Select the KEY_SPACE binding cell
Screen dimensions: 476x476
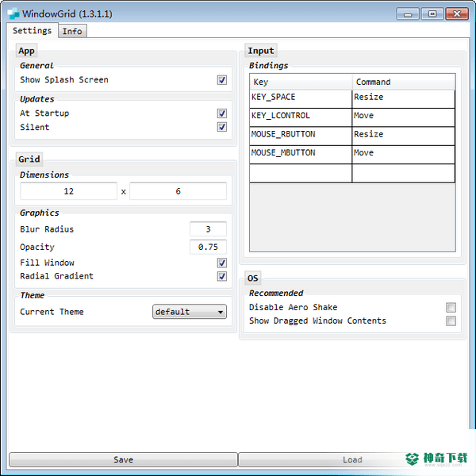(x=301, y=99)
